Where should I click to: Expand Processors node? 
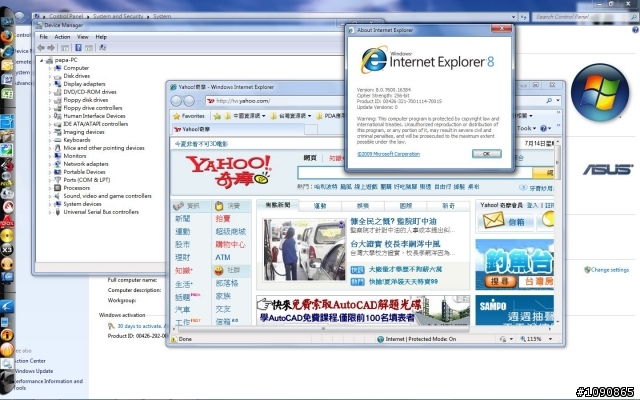(x=50, y=188)
